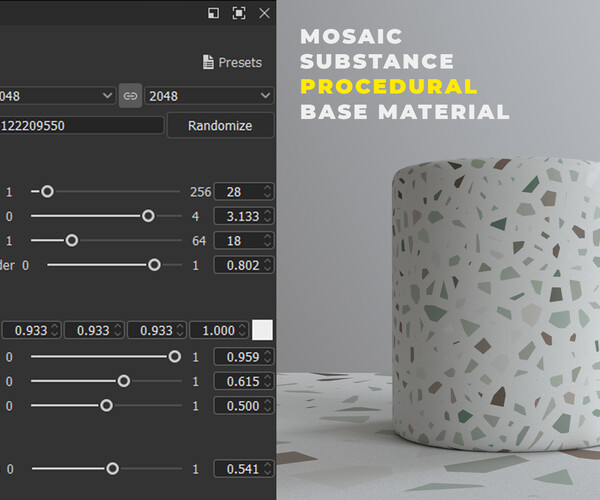Click the second 0.933 color channel field
Image resolution: width=600 pixels, height=500 pixels.
click(x=94, y=330)
